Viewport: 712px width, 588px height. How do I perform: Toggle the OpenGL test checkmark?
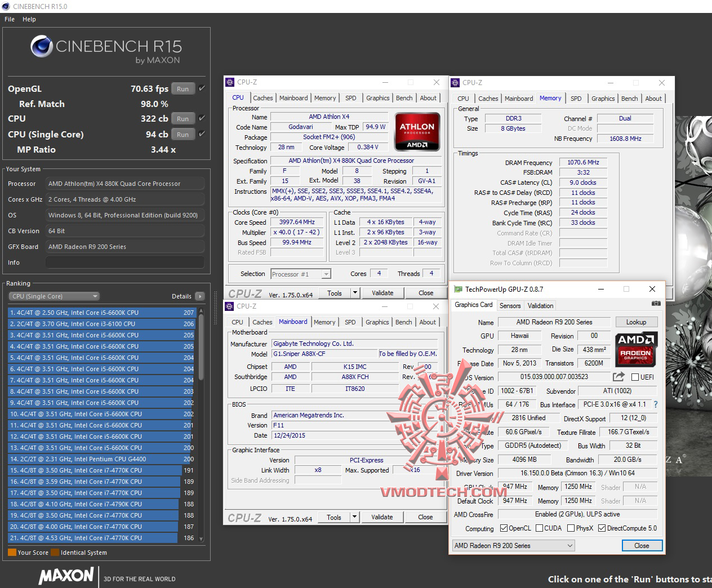click(202, 88)
